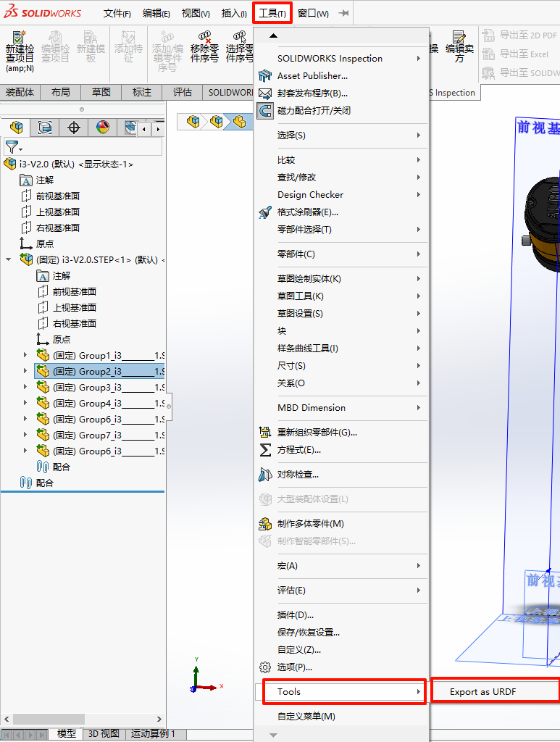Click the filter funnel icon in tree
Viewport: 560px width, 742px height.
12,147
